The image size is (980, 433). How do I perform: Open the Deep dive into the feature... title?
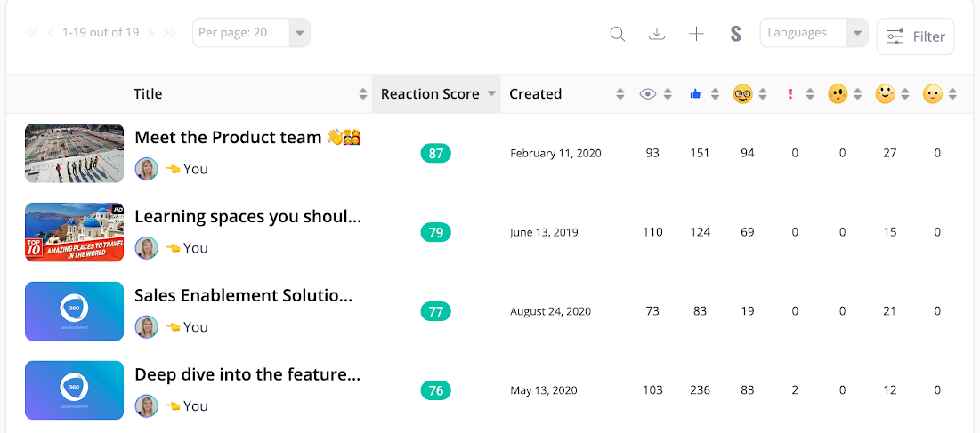coord(247,375)
